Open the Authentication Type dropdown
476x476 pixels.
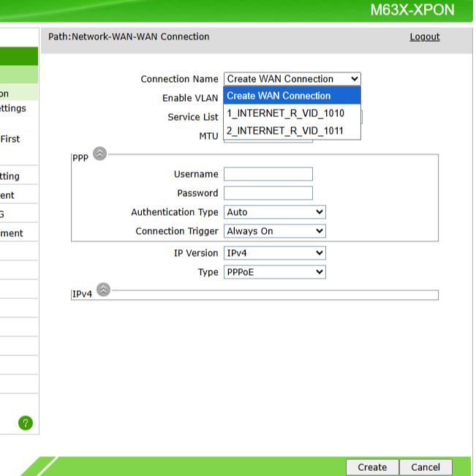pyautogui.click(x=274, y=212)
